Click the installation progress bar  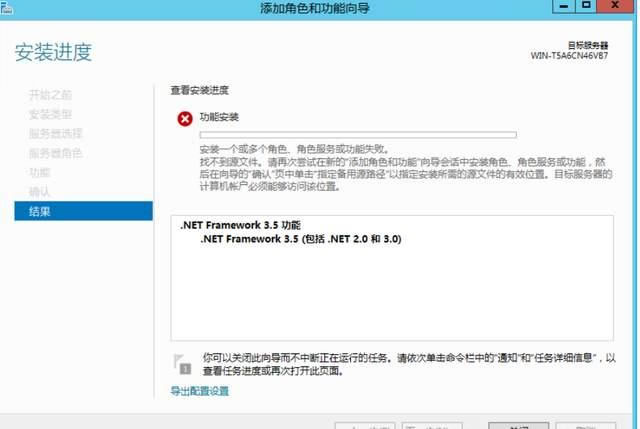[x=358, y=133]
